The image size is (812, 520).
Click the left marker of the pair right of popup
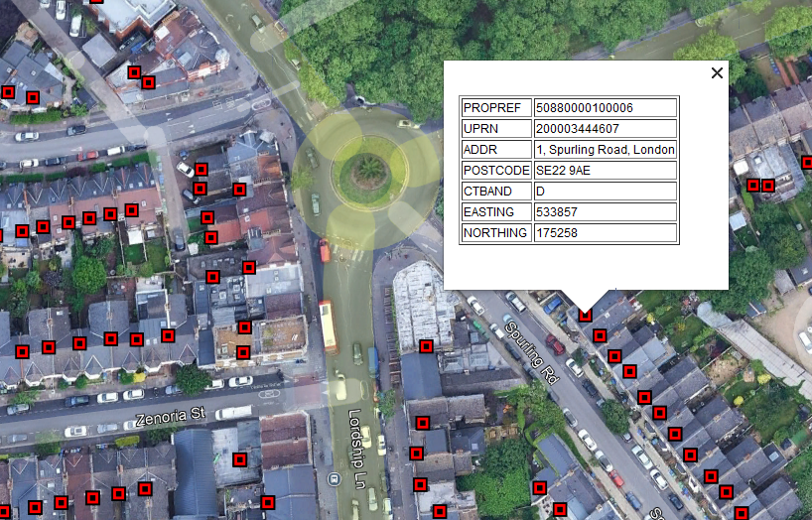[x=753, y=186]
